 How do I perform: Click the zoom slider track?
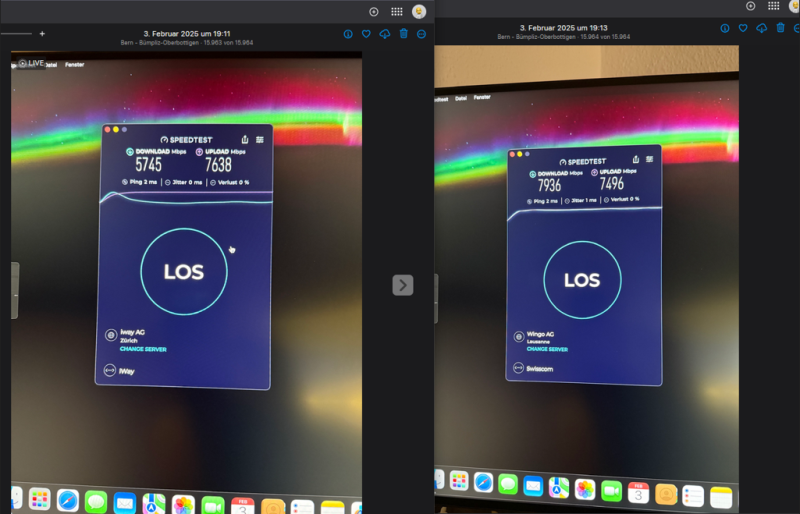click(16, 34)
